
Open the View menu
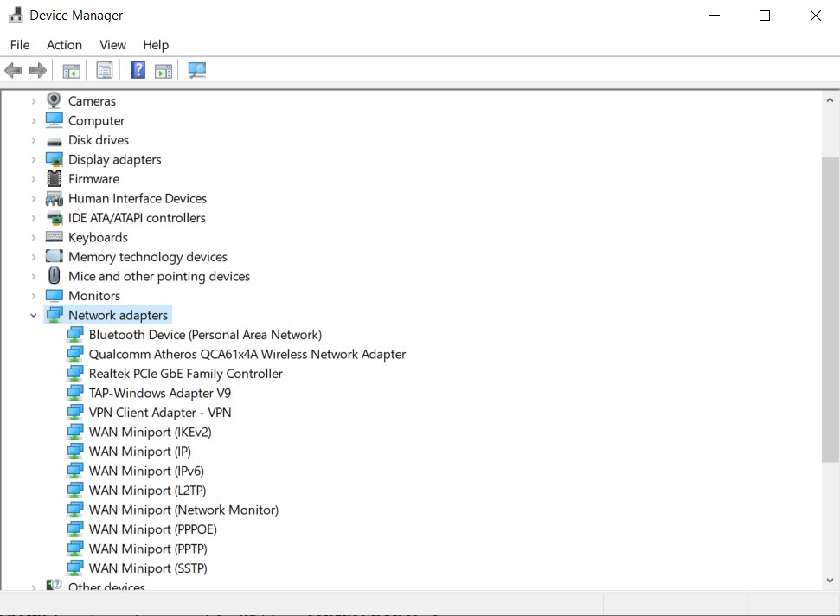coord(112,45)
